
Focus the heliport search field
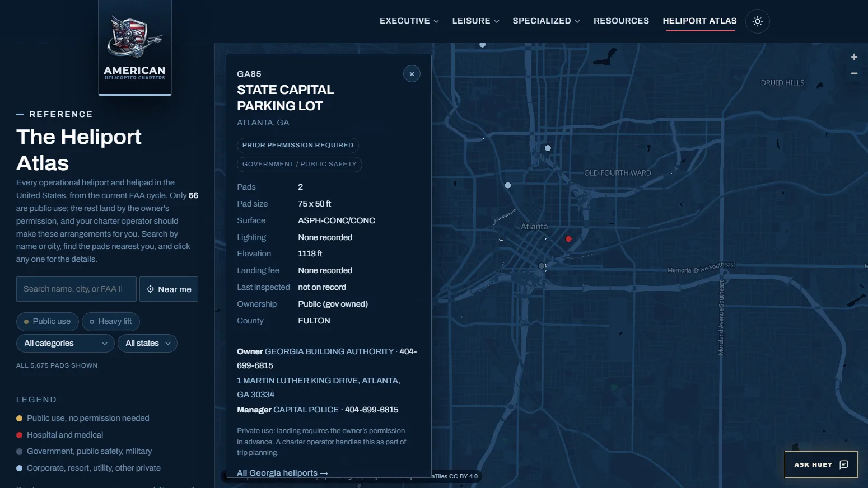click(x=76, y=289)
